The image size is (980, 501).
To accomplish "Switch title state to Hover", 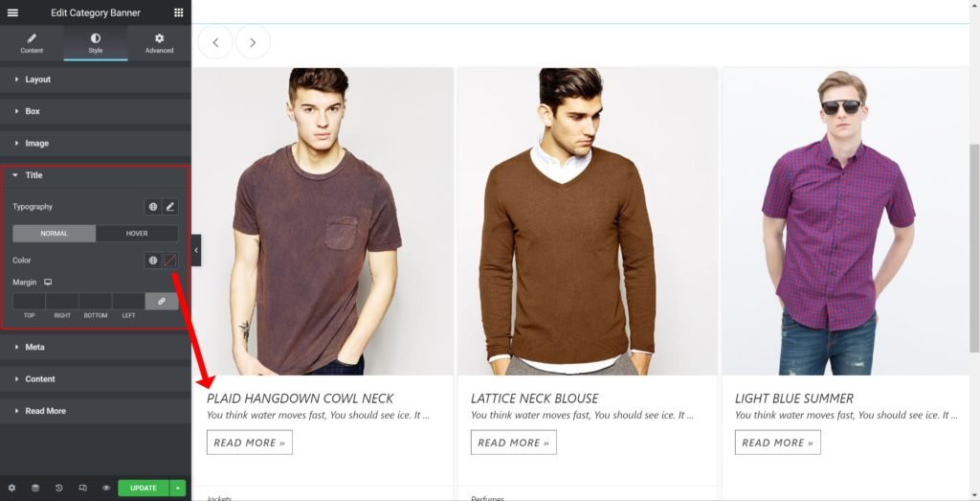I will [x=137, y=234].
